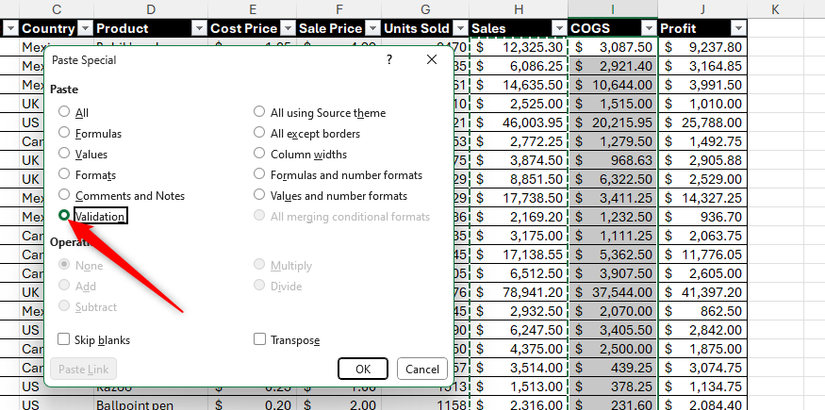Click Sales cell showing 12,325.30

[x=519, y=47]
